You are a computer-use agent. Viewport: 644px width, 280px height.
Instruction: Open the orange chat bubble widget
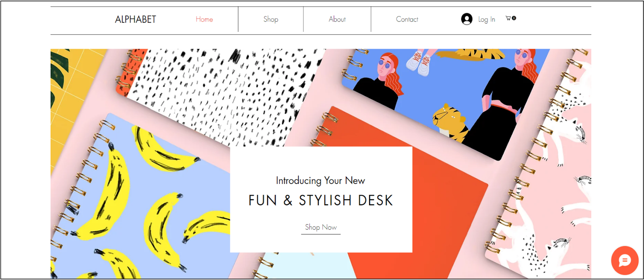coord(625,261)
